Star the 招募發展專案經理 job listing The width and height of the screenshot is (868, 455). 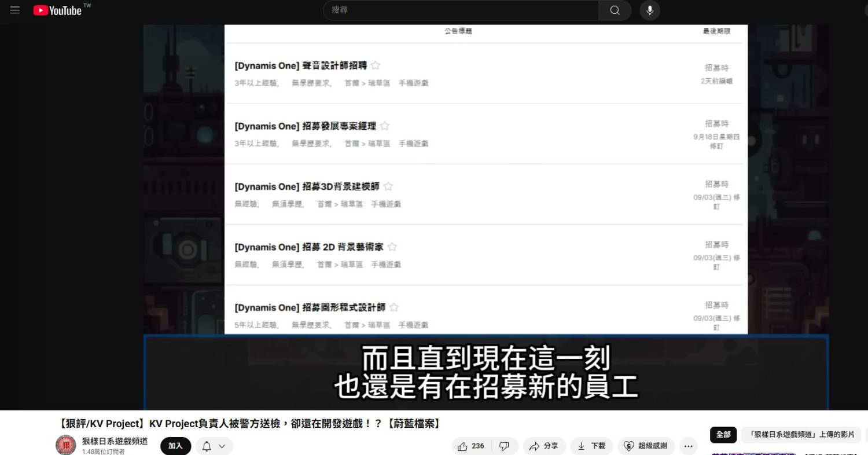click(x=385, y=126)
